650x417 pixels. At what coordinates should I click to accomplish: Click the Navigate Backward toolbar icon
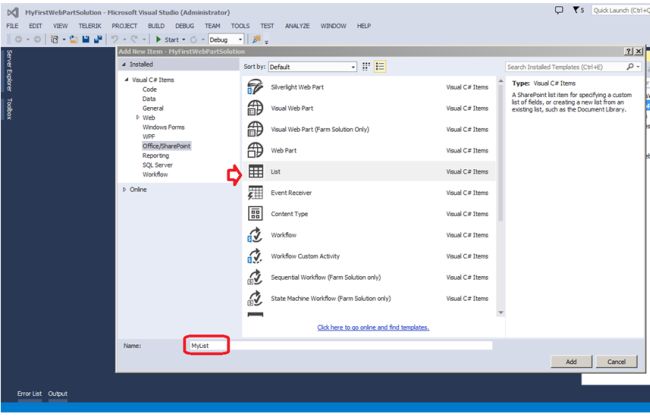tap(18, 39)
